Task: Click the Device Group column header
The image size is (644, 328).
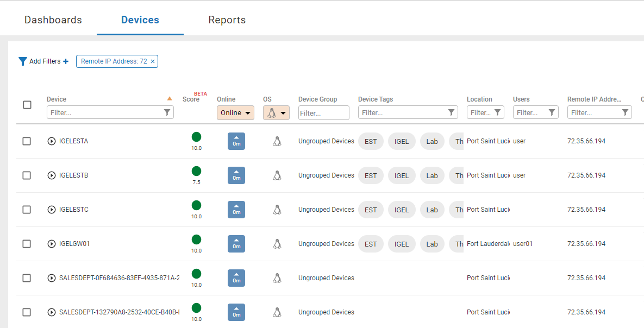Action: 317,99
